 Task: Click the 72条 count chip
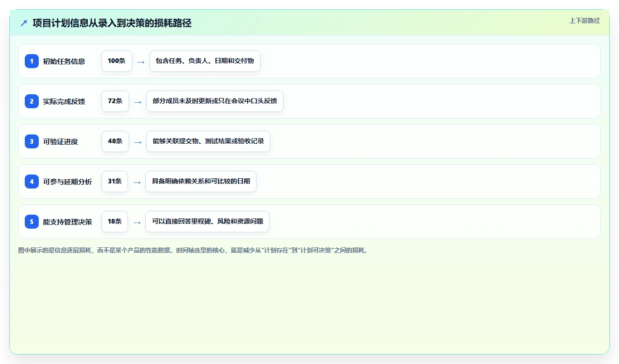(115, 101)
